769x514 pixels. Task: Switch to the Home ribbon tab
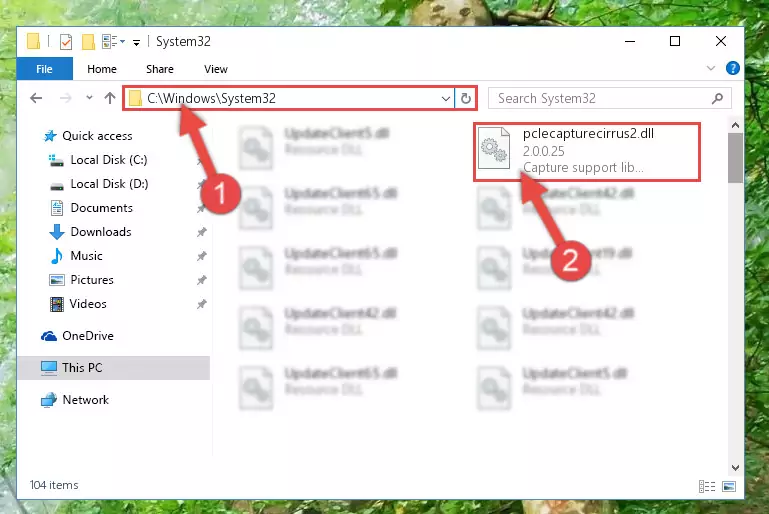pos(102,69)
